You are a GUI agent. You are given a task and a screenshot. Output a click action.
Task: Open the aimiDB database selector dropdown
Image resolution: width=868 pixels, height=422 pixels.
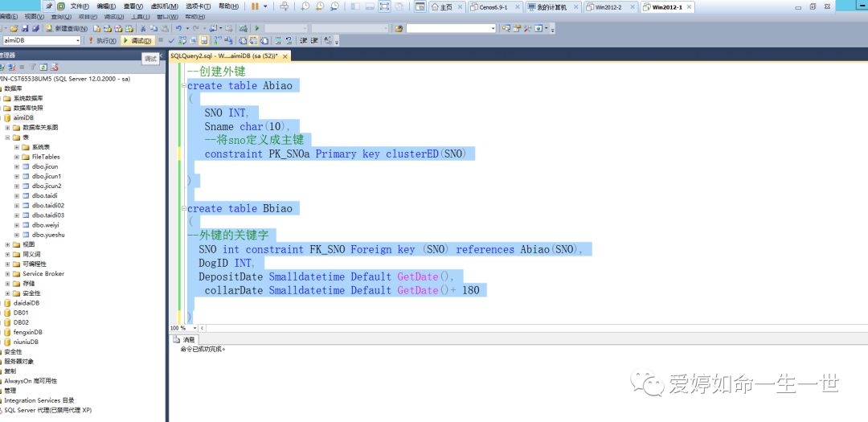[x=77, y=40]
